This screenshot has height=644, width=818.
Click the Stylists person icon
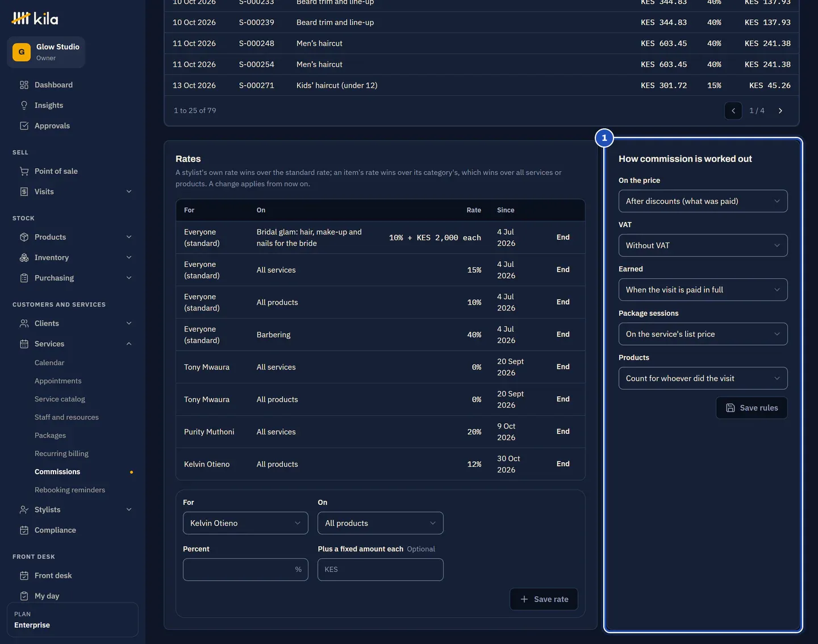click(x=24, y=509)
